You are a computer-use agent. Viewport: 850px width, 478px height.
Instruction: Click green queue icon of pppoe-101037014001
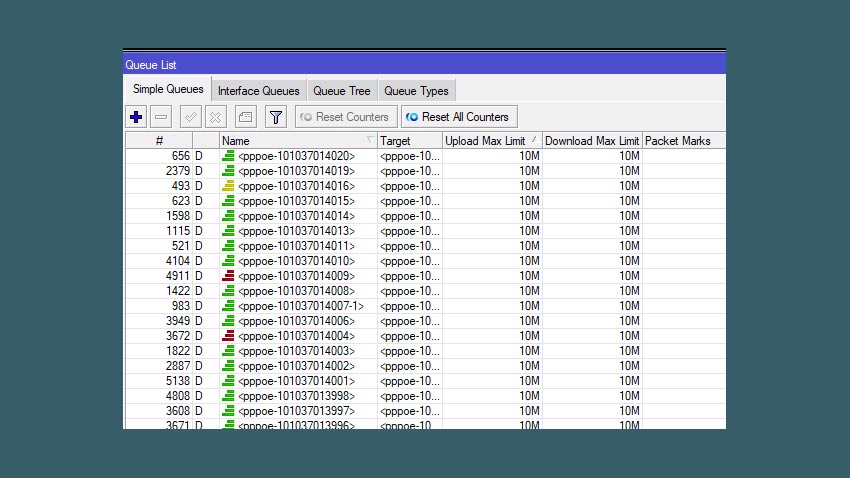click(x=228, y=381)
